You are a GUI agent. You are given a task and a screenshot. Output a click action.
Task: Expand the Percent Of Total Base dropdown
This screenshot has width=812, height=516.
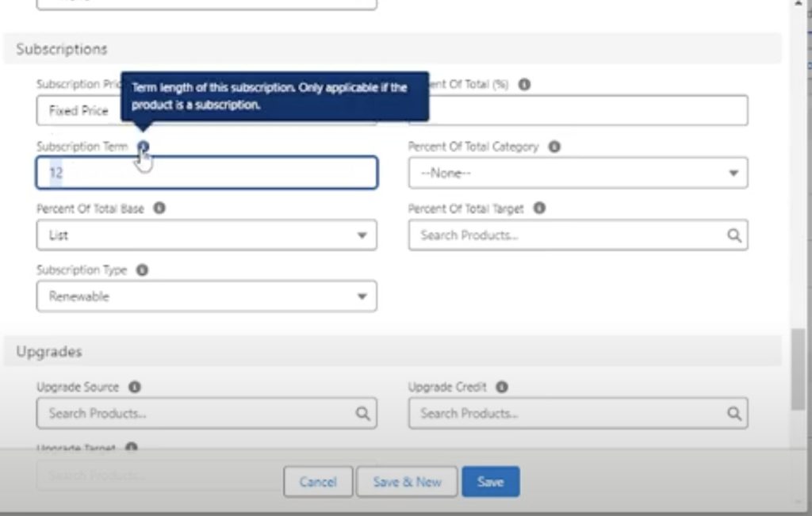coord(206,235)
